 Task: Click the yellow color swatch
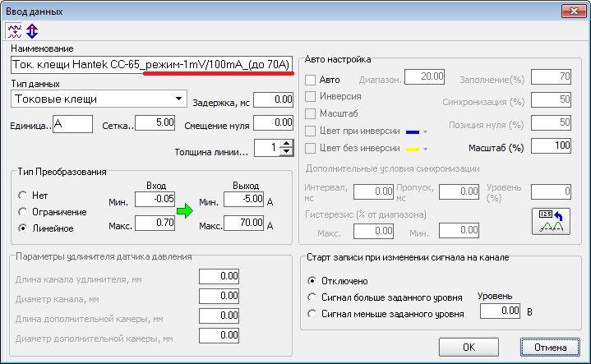(413, 150)
